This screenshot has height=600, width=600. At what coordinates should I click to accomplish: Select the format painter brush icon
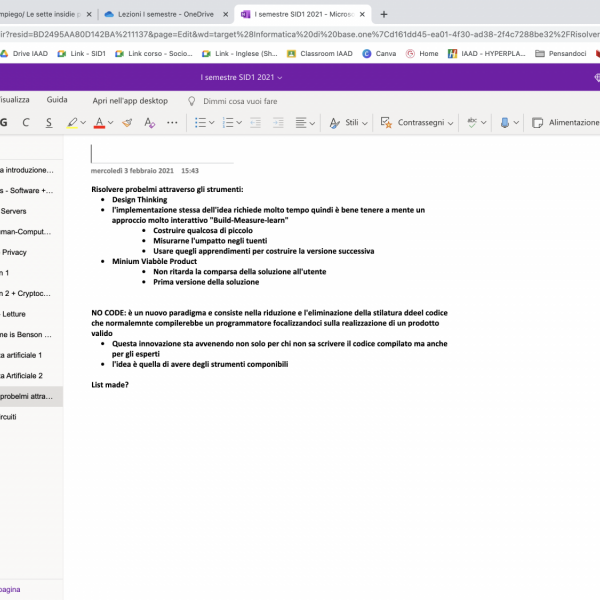[x=127, y=122]
